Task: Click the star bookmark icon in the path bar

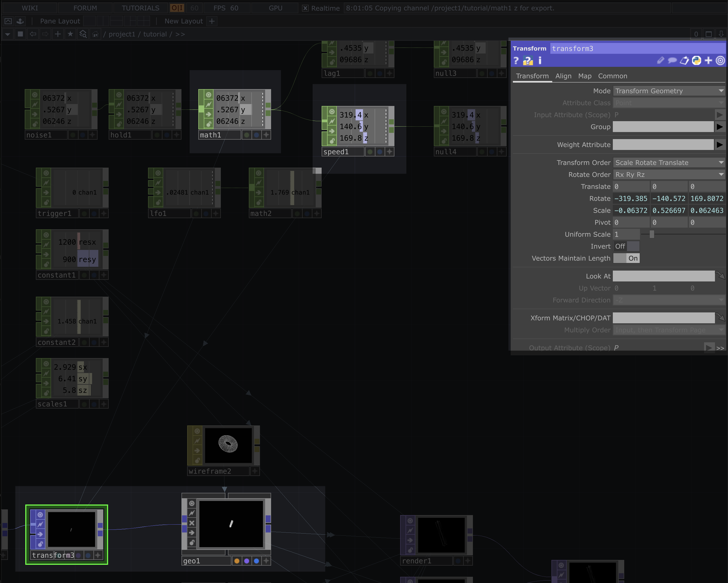Action: [x=70, y=34]
